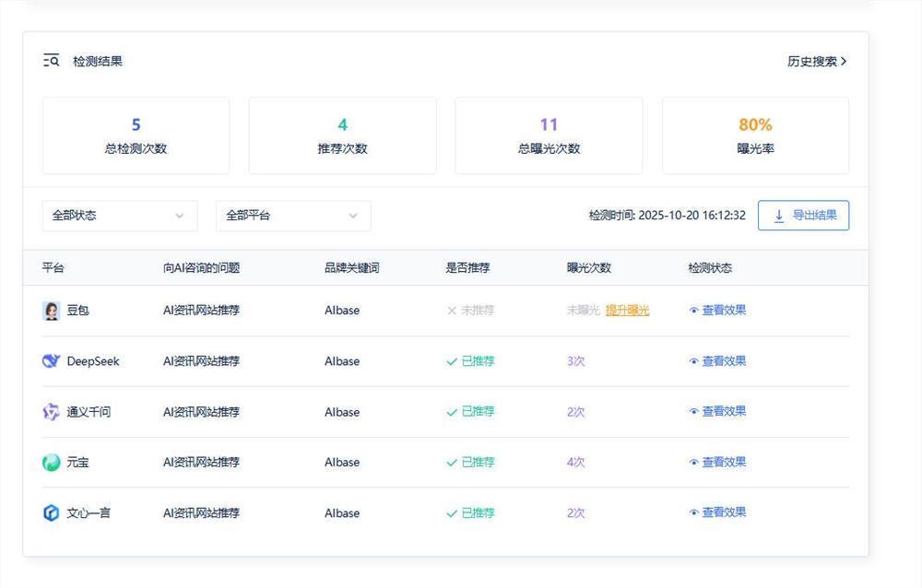The height and width of the screenshot is (588, 922).
Task: Click the 80% 曝光率 stat card
Action: [755, 135]
